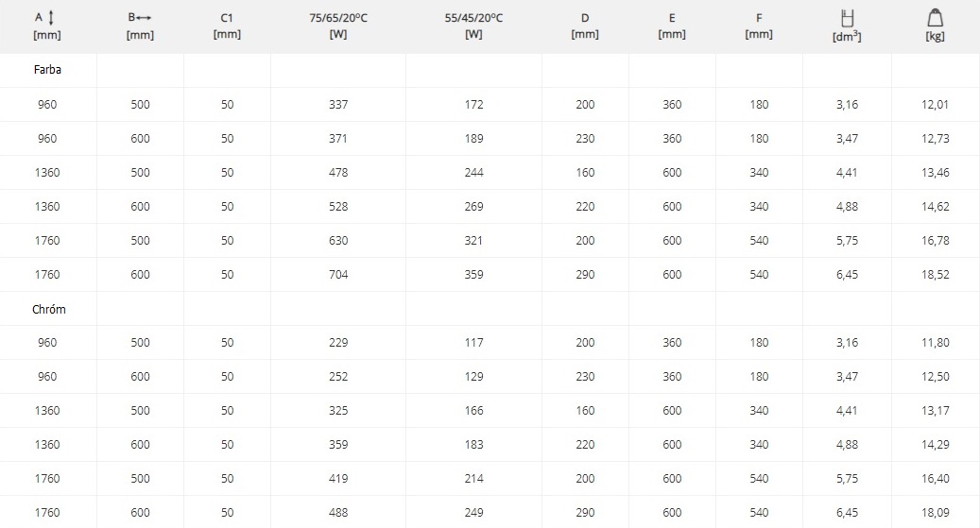
Task: Click the E [mm] column header
Action: (672, 26)
